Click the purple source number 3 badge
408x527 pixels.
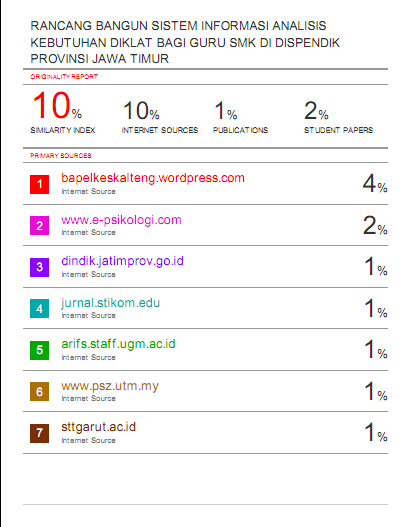39,267
